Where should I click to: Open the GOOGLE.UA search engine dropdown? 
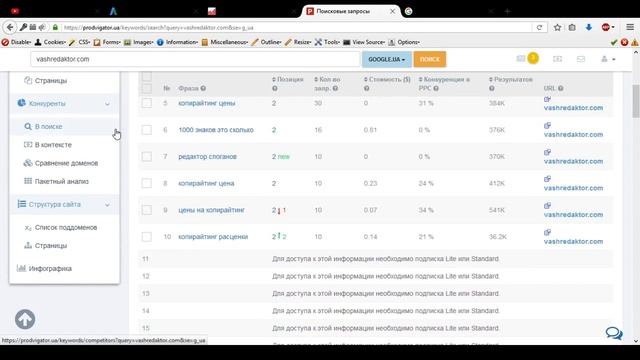click(387, 59)
